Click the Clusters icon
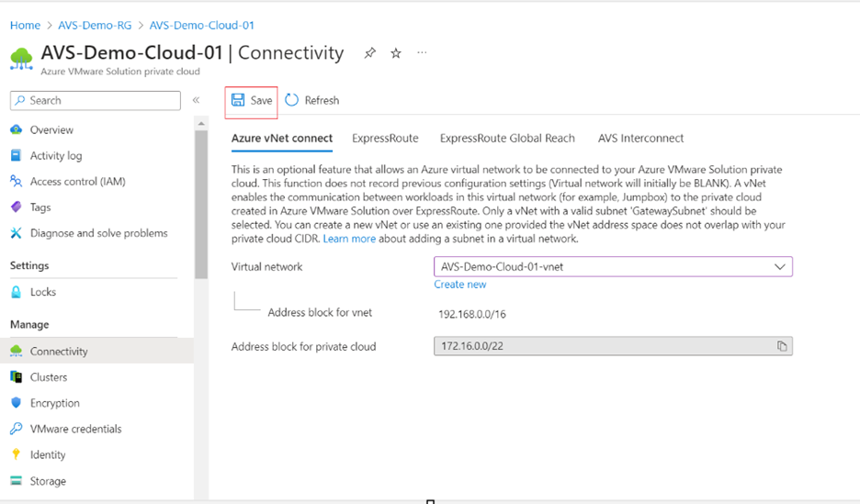860x504 pixels. (16, 377)
